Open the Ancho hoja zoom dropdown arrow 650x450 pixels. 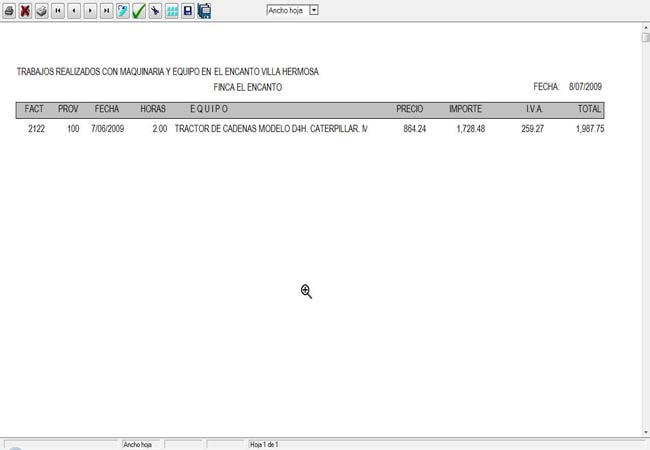314,10
